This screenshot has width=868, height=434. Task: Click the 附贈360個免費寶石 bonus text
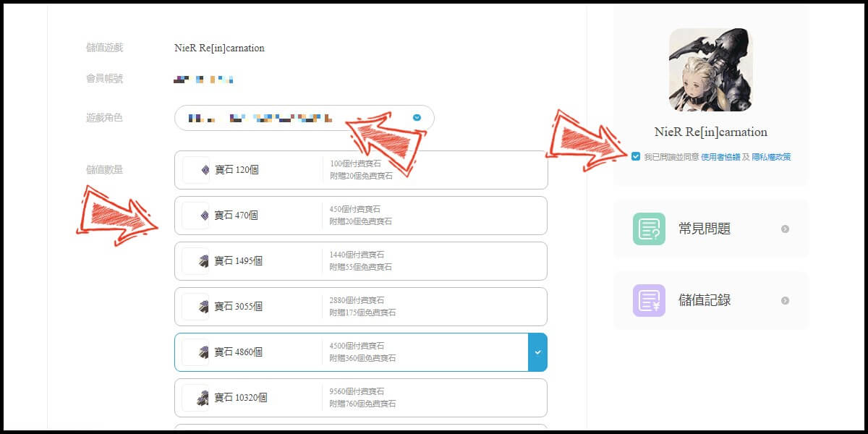point(363,358)
